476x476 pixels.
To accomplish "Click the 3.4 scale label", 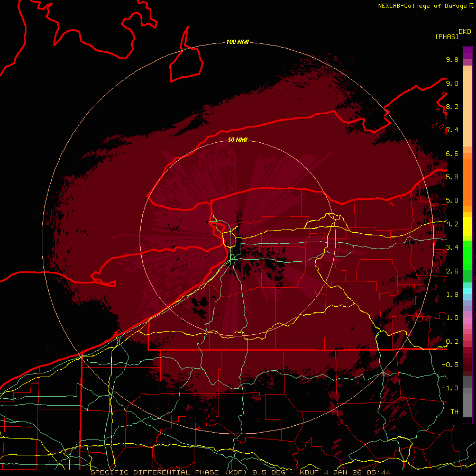I will click(x=452, y=247).
